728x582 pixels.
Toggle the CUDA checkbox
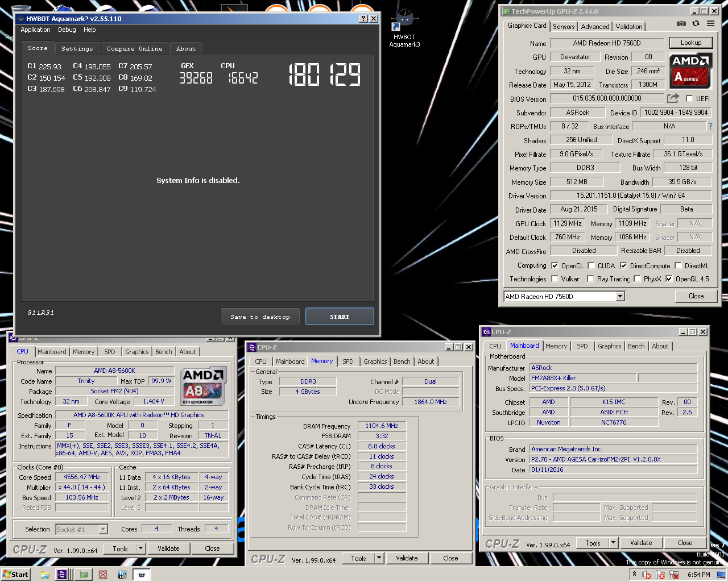(x=591, y=265)
